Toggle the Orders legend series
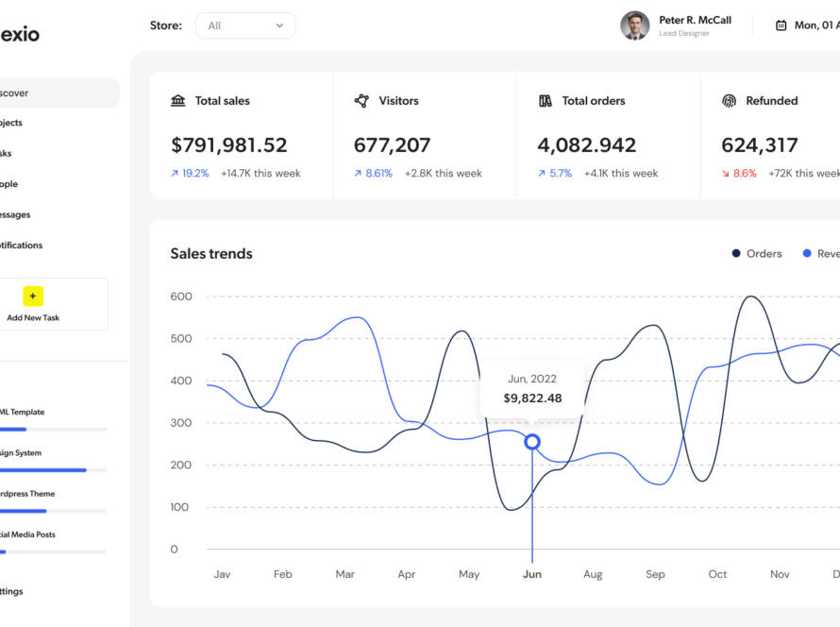This screenshot has height=627, width=840. coord(757,254)
